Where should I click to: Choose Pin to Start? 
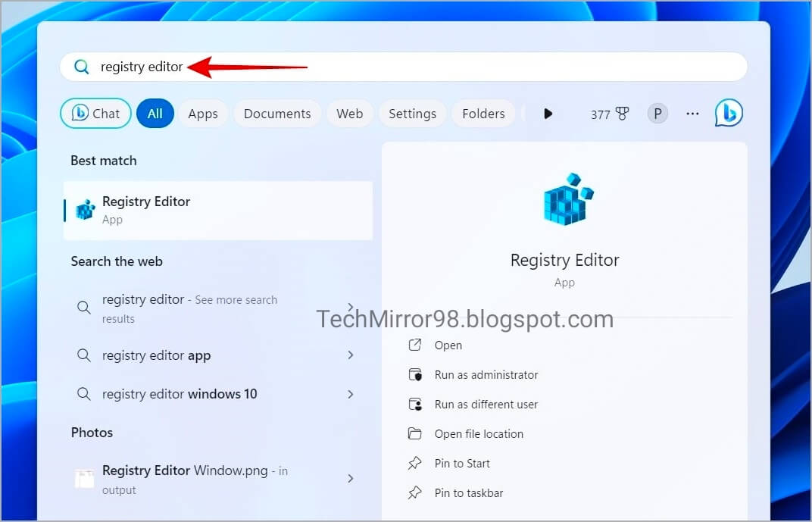(x=462, y=464)
